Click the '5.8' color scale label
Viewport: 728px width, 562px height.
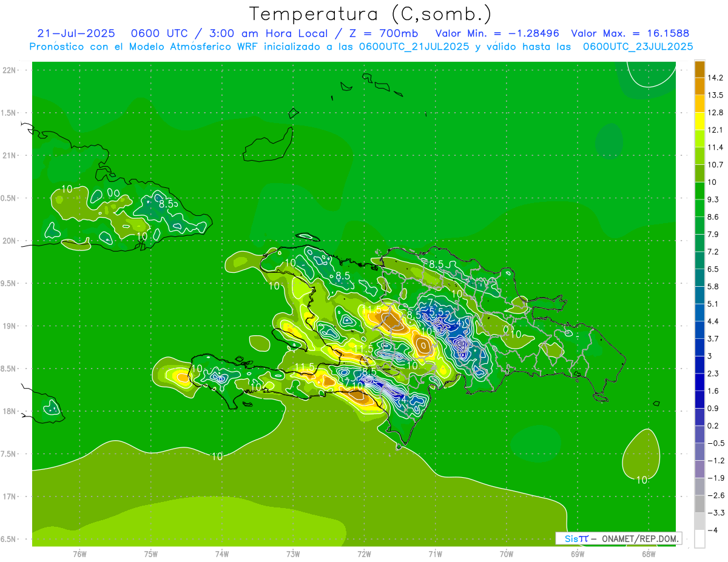point(713,286)
